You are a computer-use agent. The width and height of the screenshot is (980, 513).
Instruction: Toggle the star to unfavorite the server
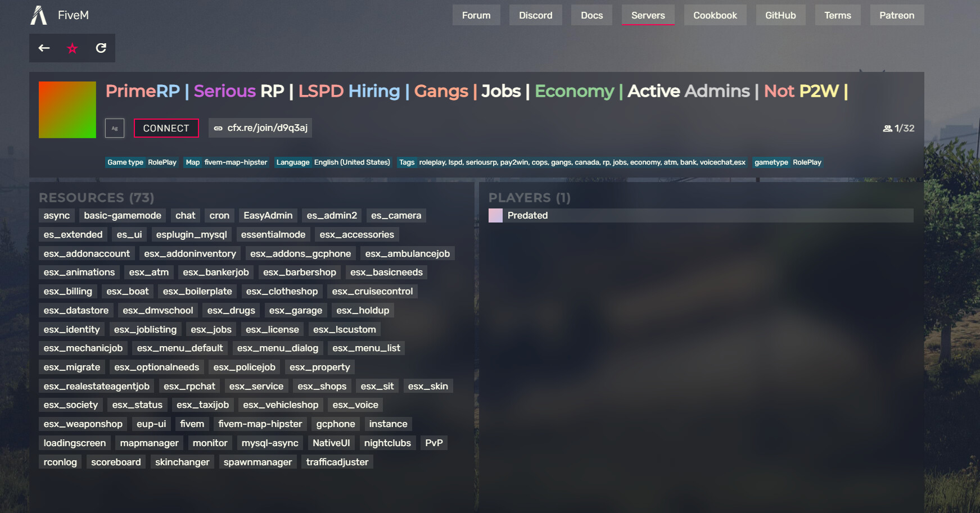72,48
